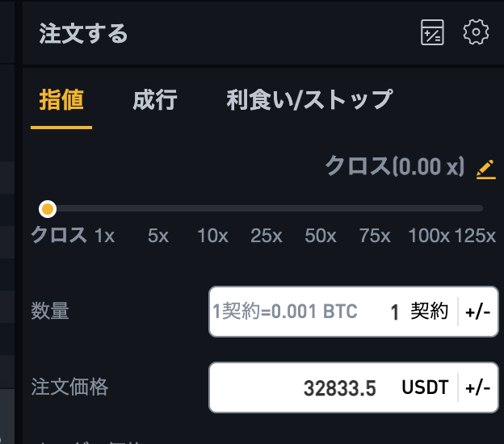The width and height of the screenshot is (504, 444).
Task: Focus the 注文価格 price input field
Action: tap(333, 387)
